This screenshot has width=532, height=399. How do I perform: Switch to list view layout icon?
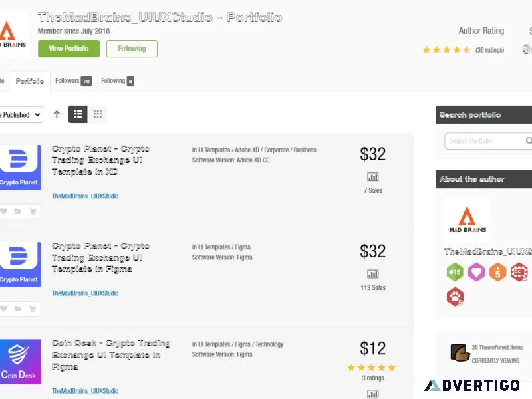(78, 114)
